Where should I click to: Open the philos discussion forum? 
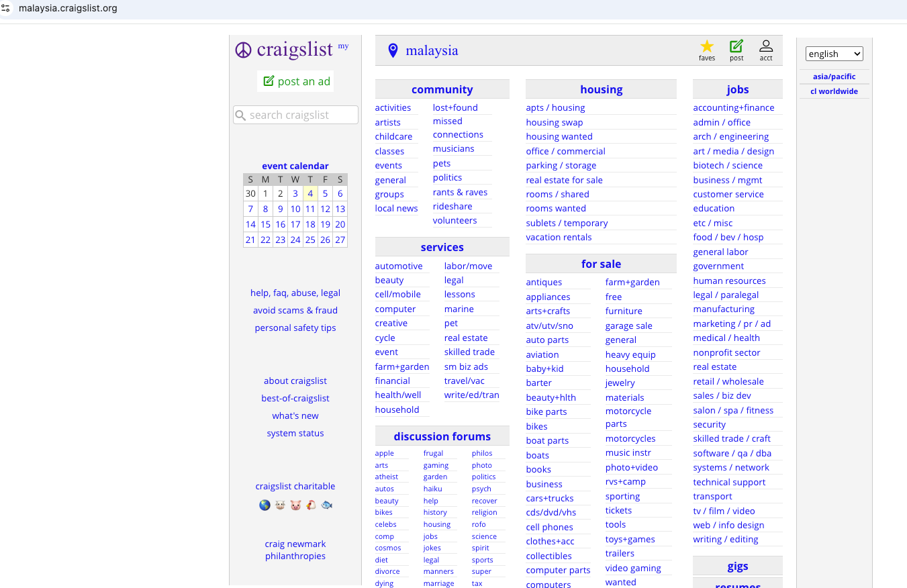482,453
